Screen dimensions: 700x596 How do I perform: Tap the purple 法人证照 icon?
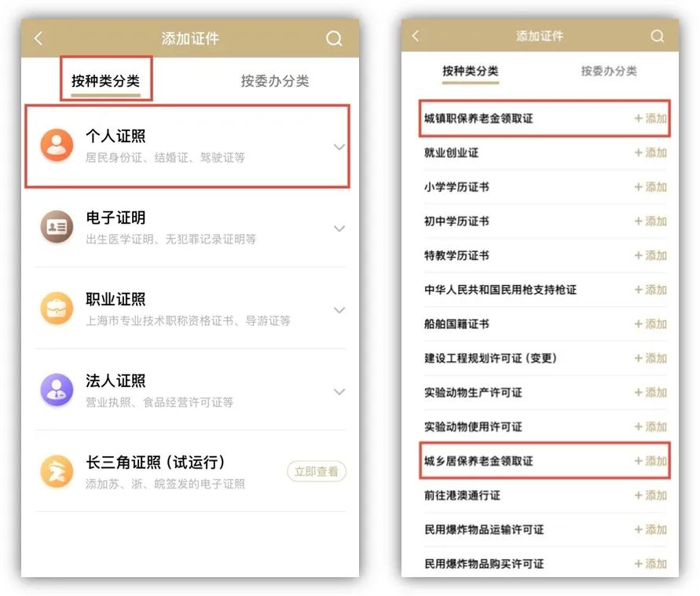pos(57,390)
